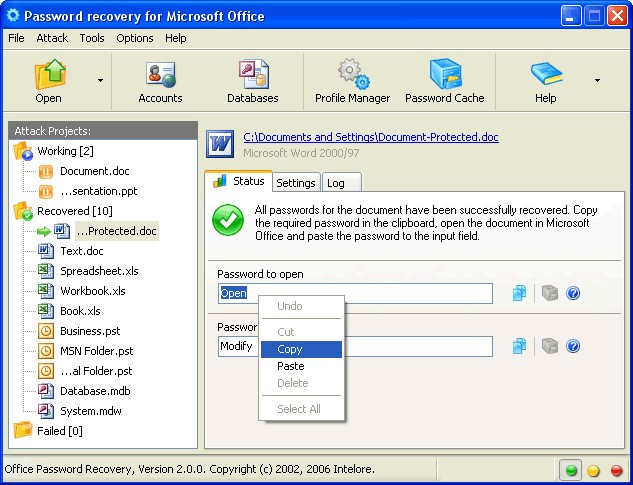Open the Options menu

135,38
